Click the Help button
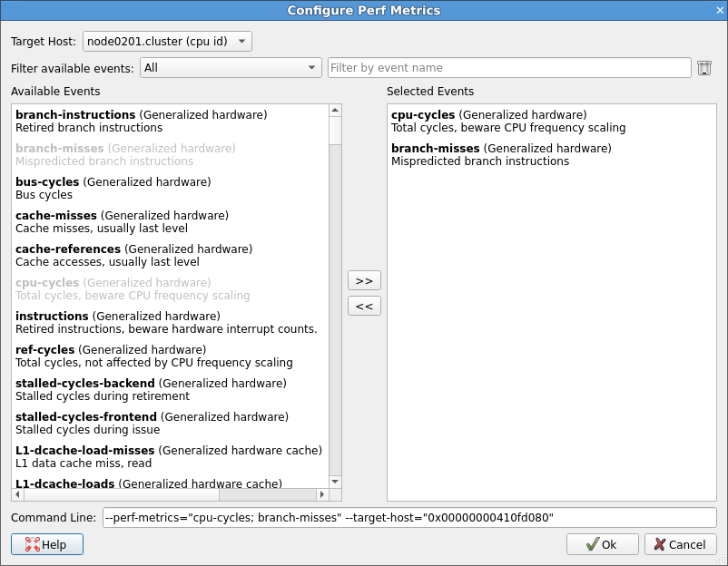 click(x=46, y=544)
